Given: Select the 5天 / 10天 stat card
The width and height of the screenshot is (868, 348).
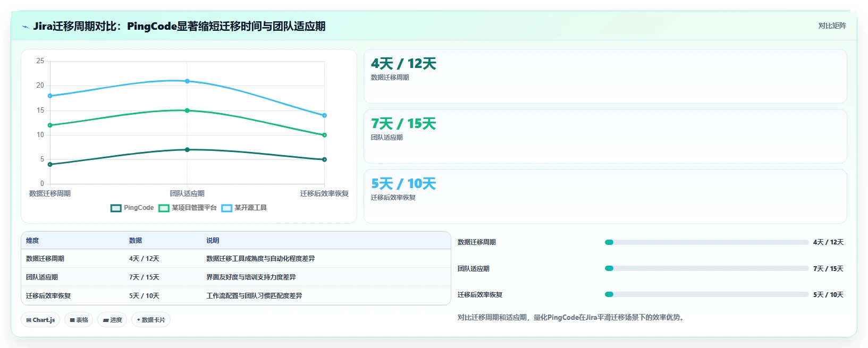Looking at the screenshot, I should point(605,197).
